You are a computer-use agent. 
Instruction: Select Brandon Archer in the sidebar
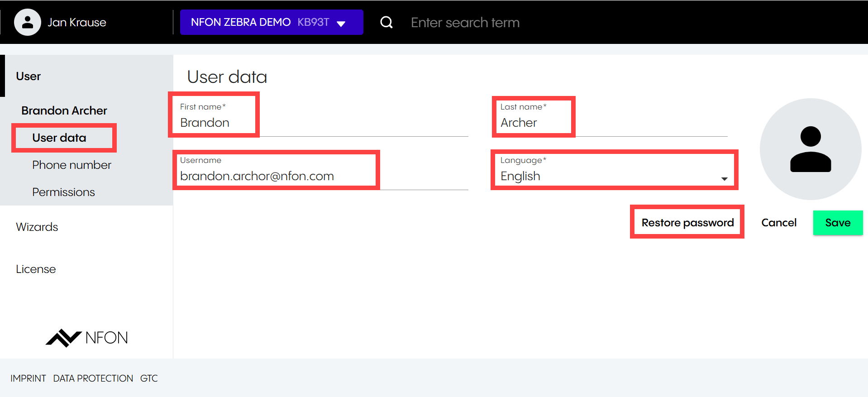[x=64, y=110]
